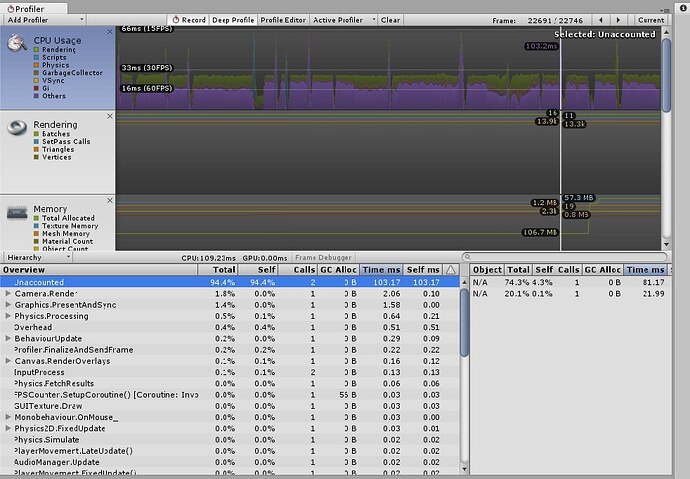Click the search magnifier icon
The height and width of the screenshot is (479, 690).
(468, 257)
